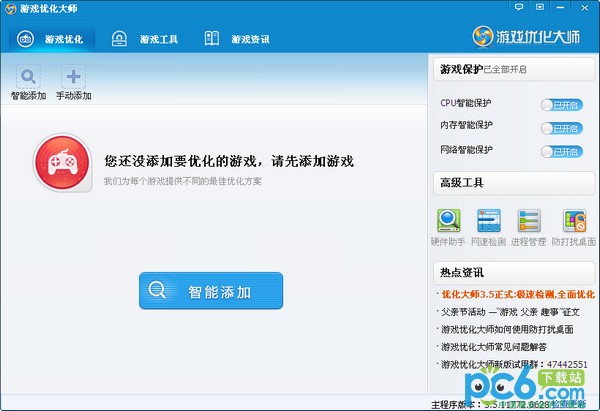600x411 pixels.
Task: Toggle the CPU智能保护 switch
Action: (562, 105)
